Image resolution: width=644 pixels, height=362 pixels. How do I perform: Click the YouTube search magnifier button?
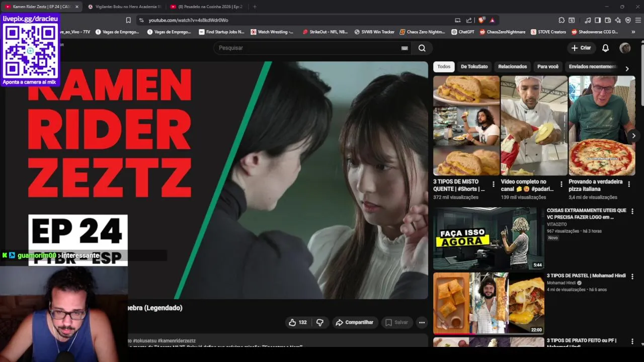[422, 48]
